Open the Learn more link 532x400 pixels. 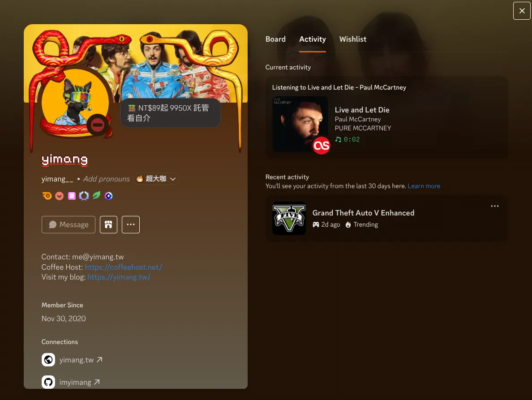[424, 186]
